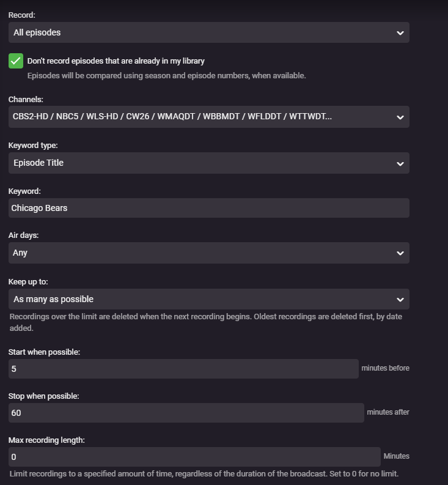Open the "Episode Title" keyword type selector

coord(39,163)
